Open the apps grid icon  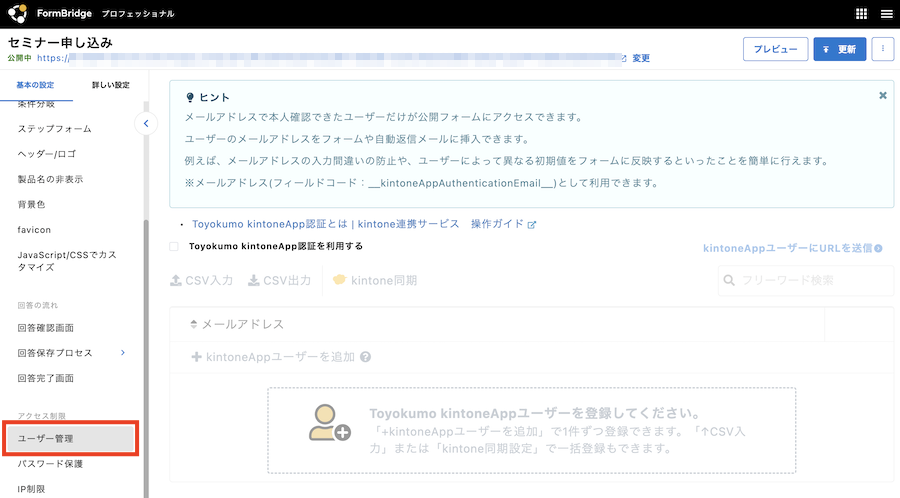tap(862, 14)
